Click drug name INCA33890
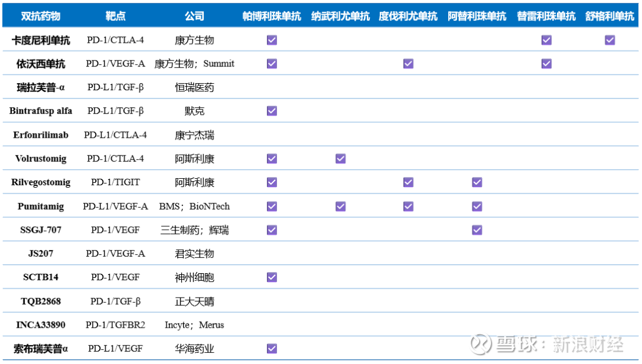The width and height of the screenshot is (642, 364). 40,325
